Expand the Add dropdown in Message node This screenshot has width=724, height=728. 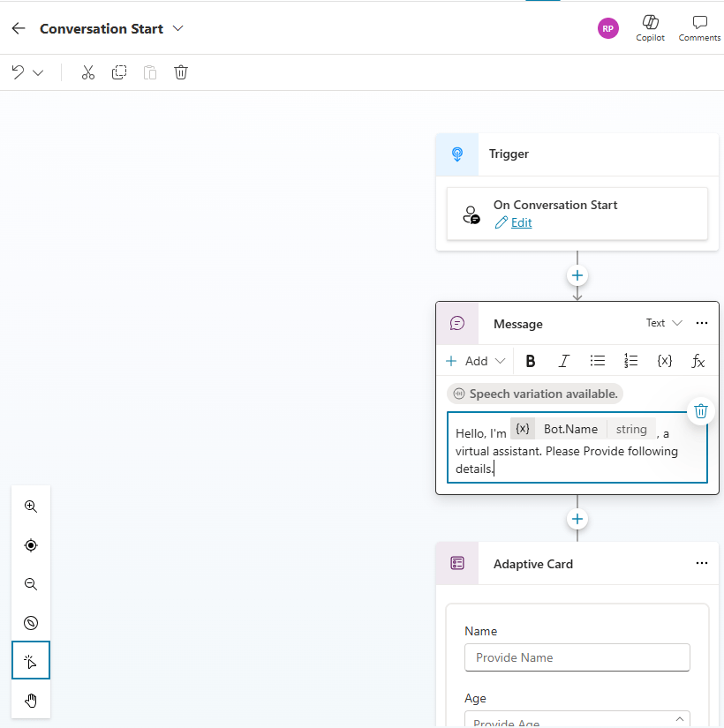[476, 361]
